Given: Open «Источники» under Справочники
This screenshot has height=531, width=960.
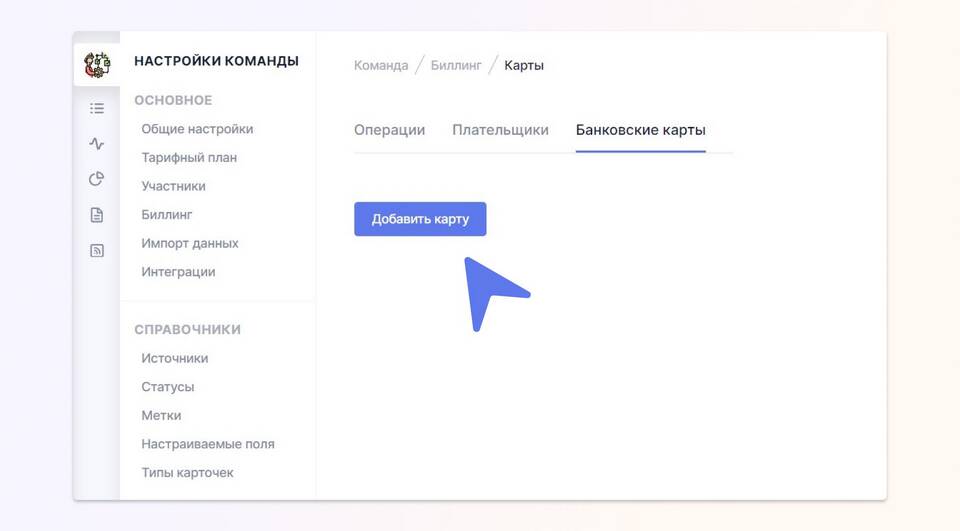Looking at the screenshot, I should pos(174,358).
